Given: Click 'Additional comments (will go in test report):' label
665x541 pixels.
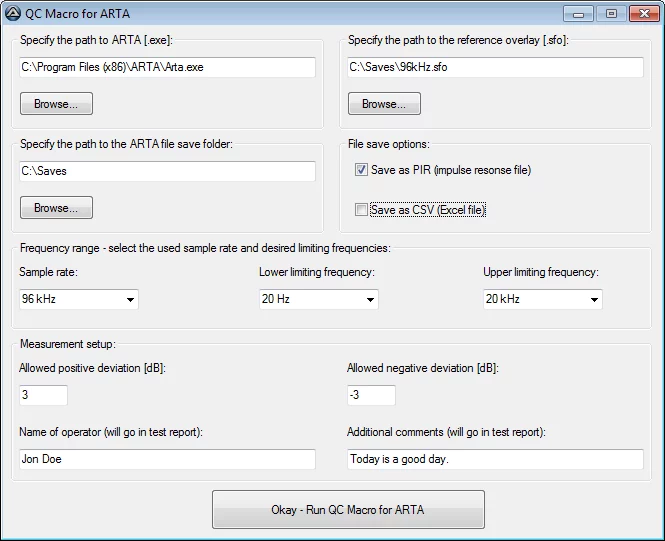Looking at the screenshot, I should [447, 432].
